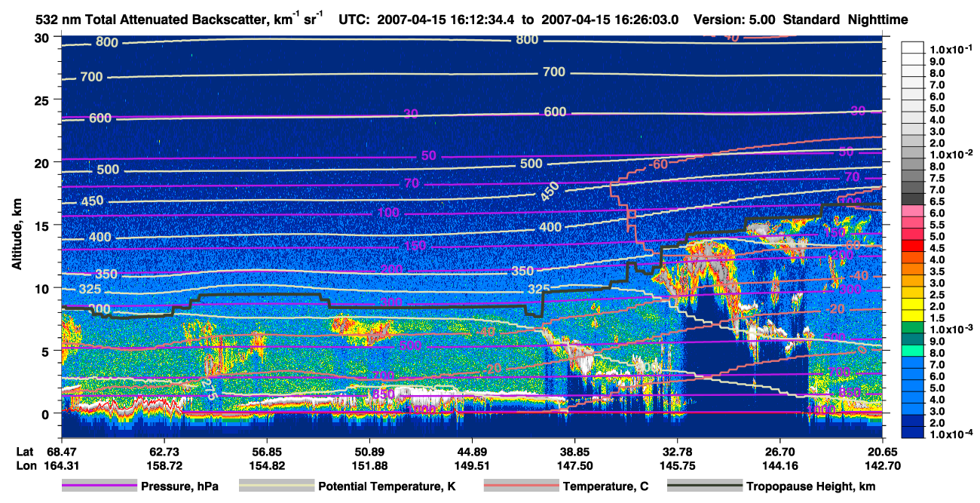Select the 'Temperature, C' legend label
The width and height of the screenshot is (980, 503).
tap(605, 486)
